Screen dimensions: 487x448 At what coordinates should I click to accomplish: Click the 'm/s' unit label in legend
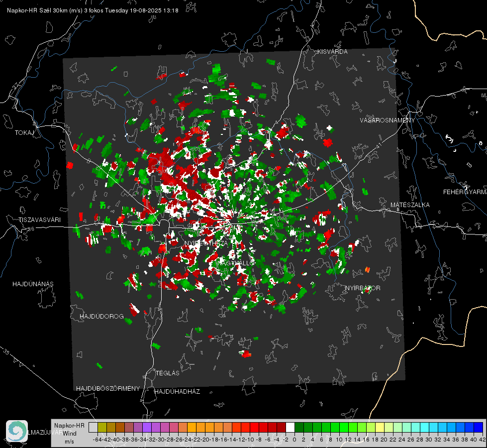(69, 442)
